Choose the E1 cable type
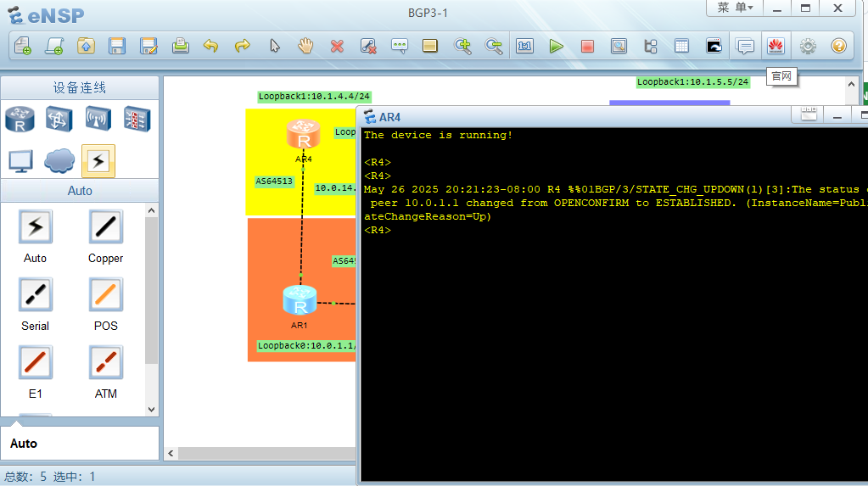Viewport: 868px width, 486px height. coord(36,362)
